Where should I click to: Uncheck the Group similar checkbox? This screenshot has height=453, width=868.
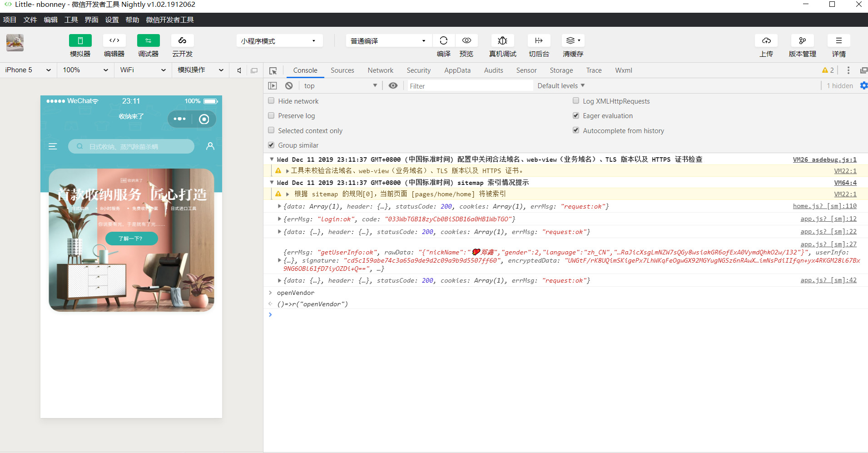(x=271, y=145)
